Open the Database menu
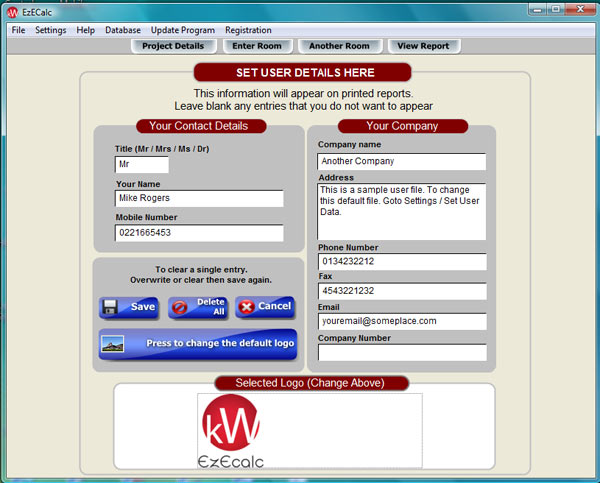 click(x=123, y=30)
